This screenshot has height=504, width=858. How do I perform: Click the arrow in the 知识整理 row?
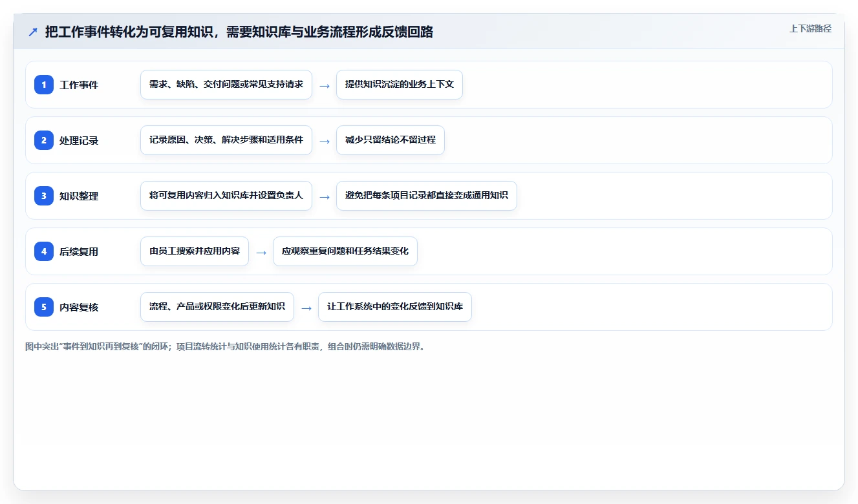pos(325,196)
